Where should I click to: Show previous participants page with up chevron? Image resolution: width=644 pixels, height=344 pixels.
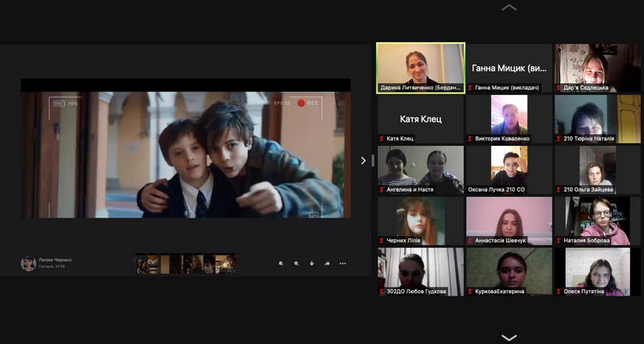509,7
